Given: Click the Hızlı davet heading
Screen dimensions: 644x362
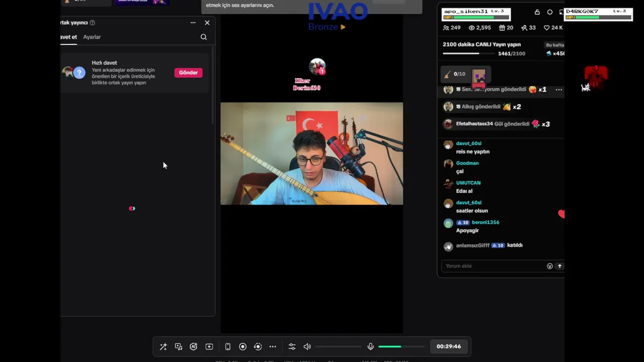Looking at the screenshot, I should pyautogui.click(x=104, y=63).
